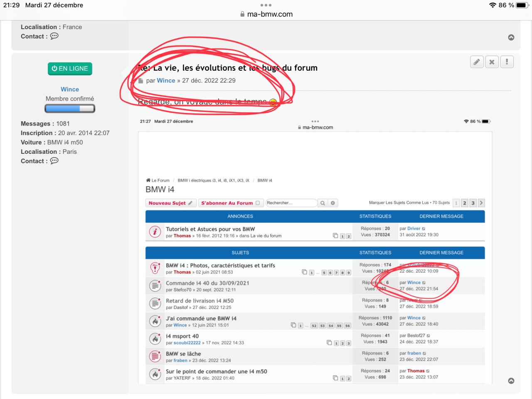Click 'Sur le point de commander une i4 m50'
532x399 pixels.
tap(217, 372)
